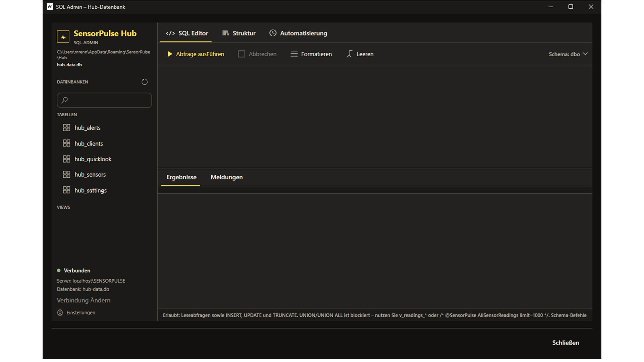644x362 pixels.
Task: Click the hub-data.db file name
Action: (x=69, y=65)
